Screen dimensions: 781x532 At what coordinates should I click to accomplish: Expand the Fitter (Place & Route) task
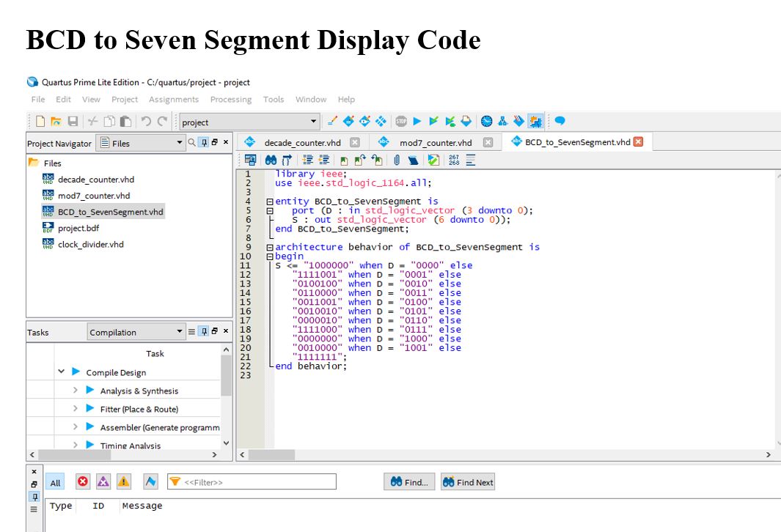76,409
